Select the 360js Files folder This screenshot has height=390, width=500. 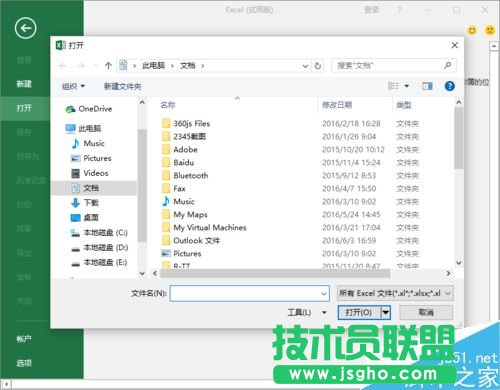click(186, 124)
